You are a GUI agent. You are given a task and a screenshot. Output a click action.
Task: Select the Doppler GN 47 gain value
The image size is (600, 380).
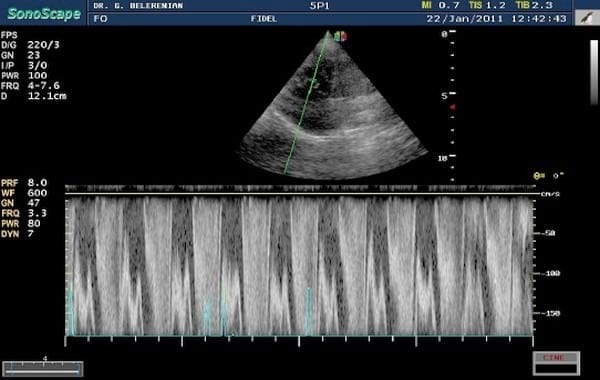(x=21, y=203)
